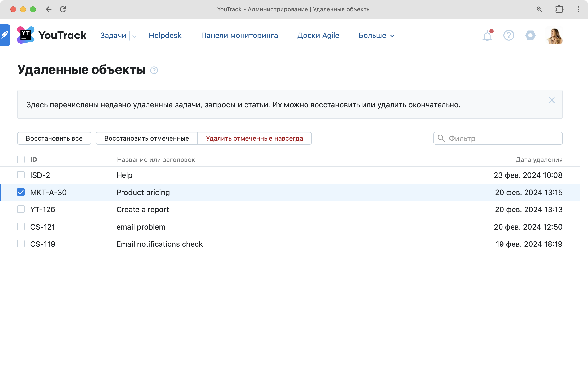Click the browser back arrow
This screenshot has width=588, height=392.
[x=49, y=9]
